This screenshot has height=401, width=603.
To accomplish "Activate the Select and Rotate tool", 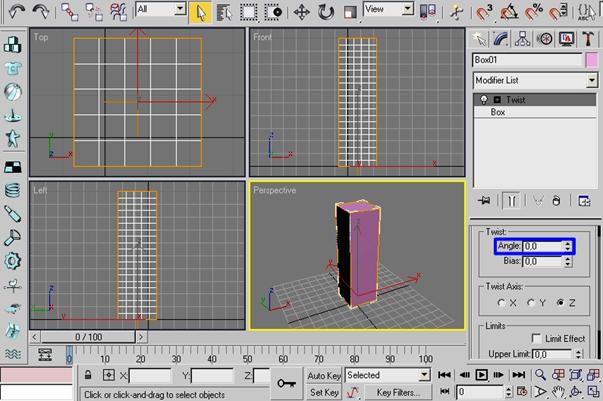I will pyautogui.click(x=326, y=12).
